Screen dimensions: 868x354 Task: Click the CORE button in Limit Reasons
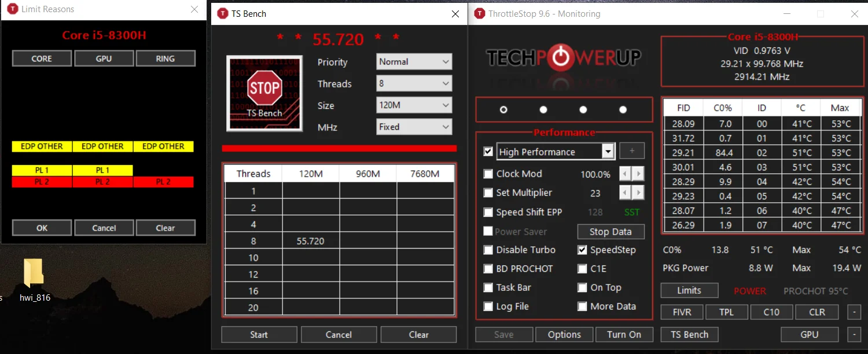click(42, 59)
